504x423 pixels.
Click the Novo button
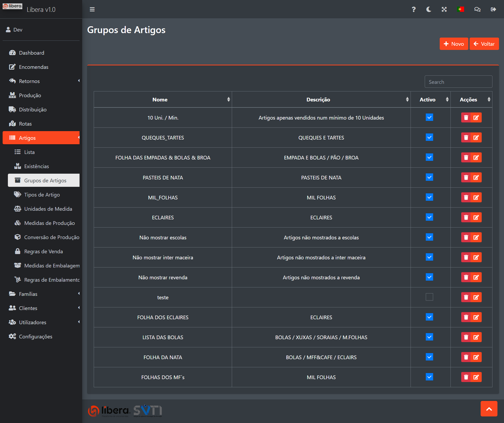[454, 44]
